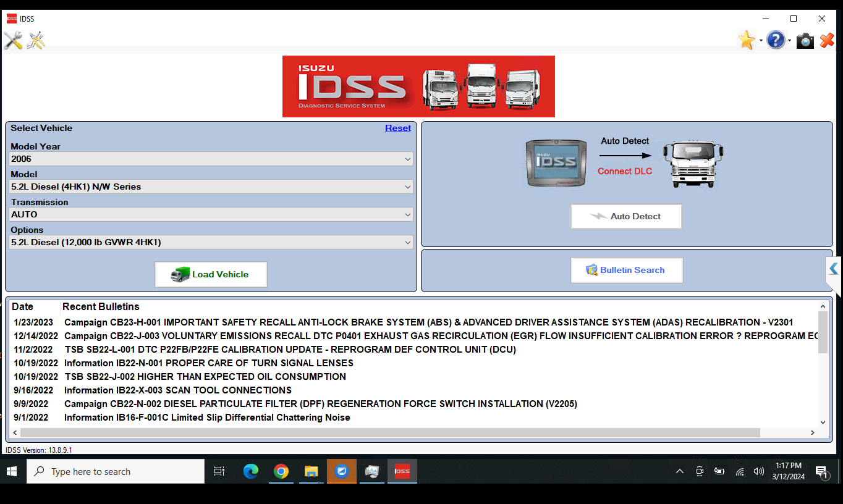Exit IDSS using the red X icon
843x504 pixels.
click(827, 40)
